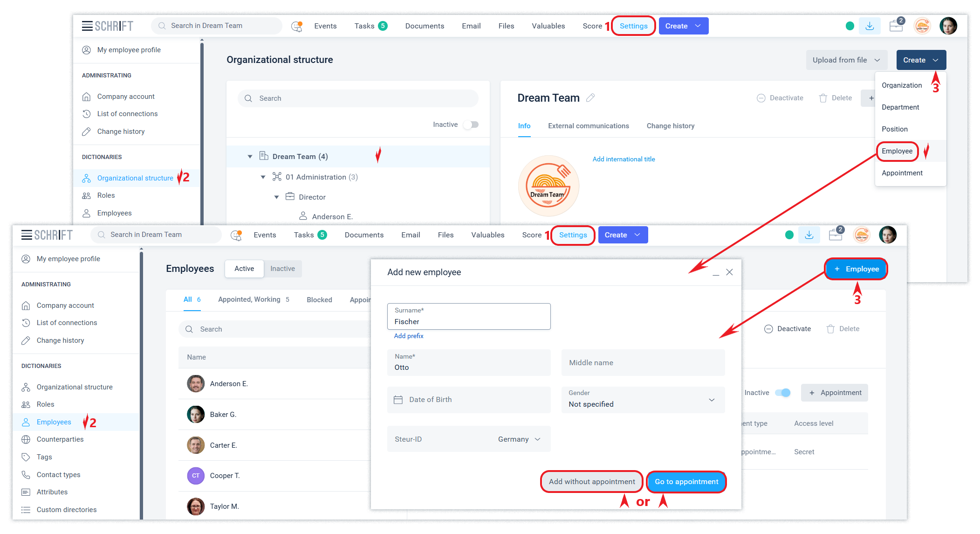Click the Deactivate circle icon in the Employees panel
This screenshot has height=534, width=980.
coord(768,329)
